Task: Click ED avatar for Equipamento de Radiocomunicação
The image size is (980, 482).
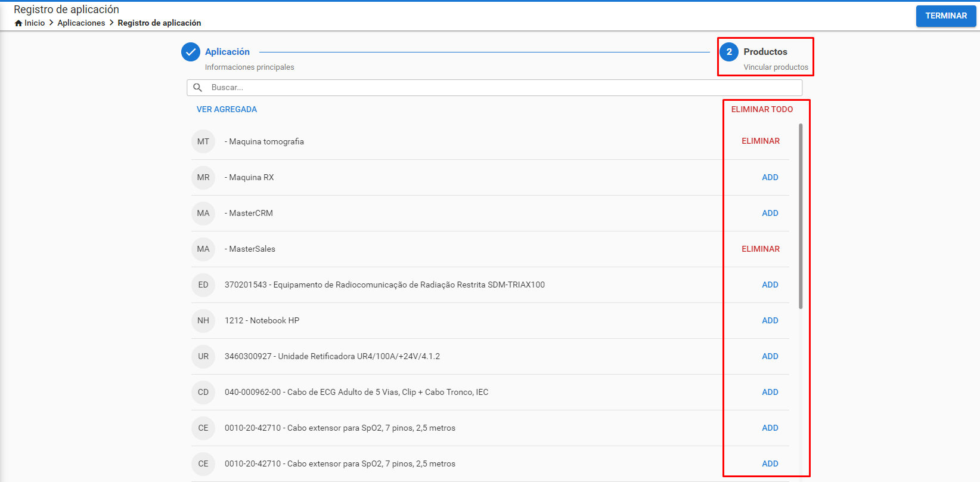Action: pos(203,285)
